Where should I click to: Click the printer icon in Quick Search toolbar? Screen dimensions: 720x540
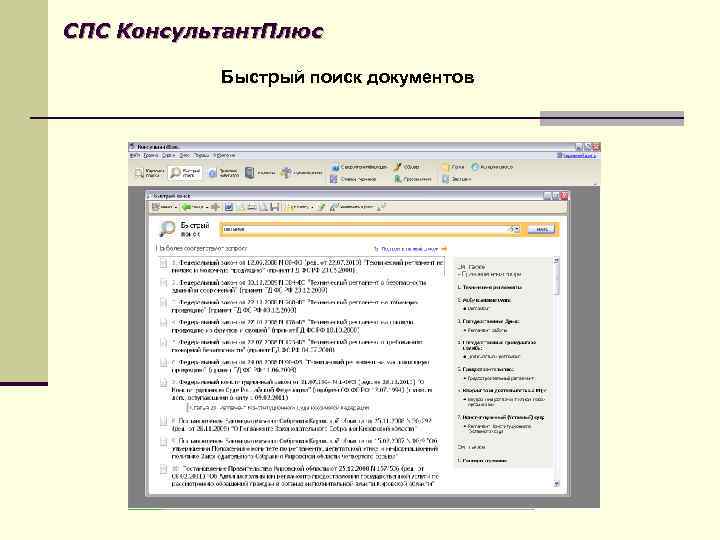[x=252, y=208]
